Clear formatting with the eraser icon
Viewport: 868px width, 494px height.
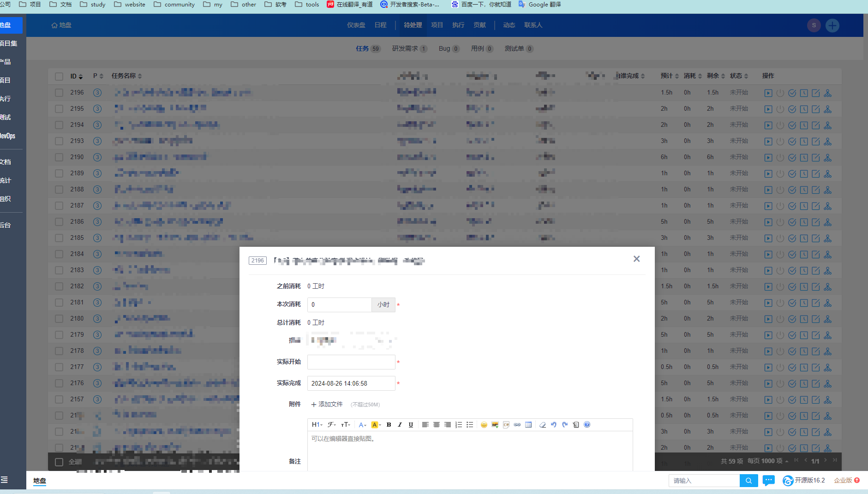pyautogui.click(x=542, y=425)
